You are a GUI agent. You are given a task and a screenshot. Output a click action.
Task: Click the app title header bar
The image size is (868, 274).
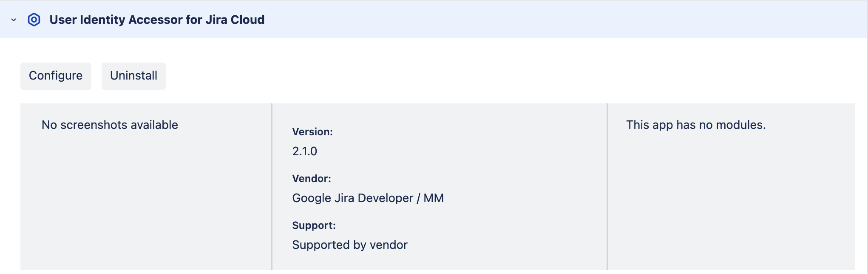[425, 20]
